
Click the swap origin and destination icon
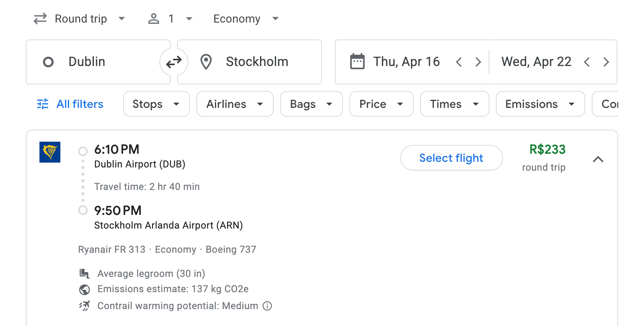pyautogui.click(x=173, y=62)
